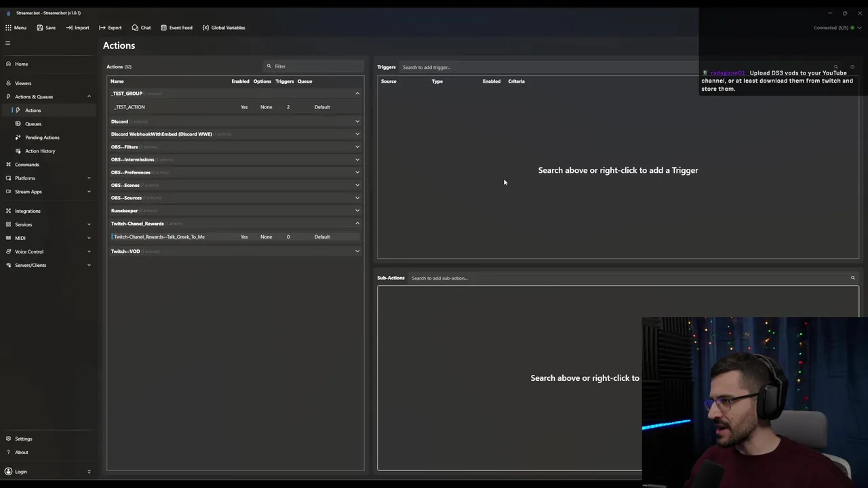Image resolution: width=868 pixels, height=488 pixels.
Task: Open the Login dropdown arrows
Action: pyautogui.click(x=89, y=471)
